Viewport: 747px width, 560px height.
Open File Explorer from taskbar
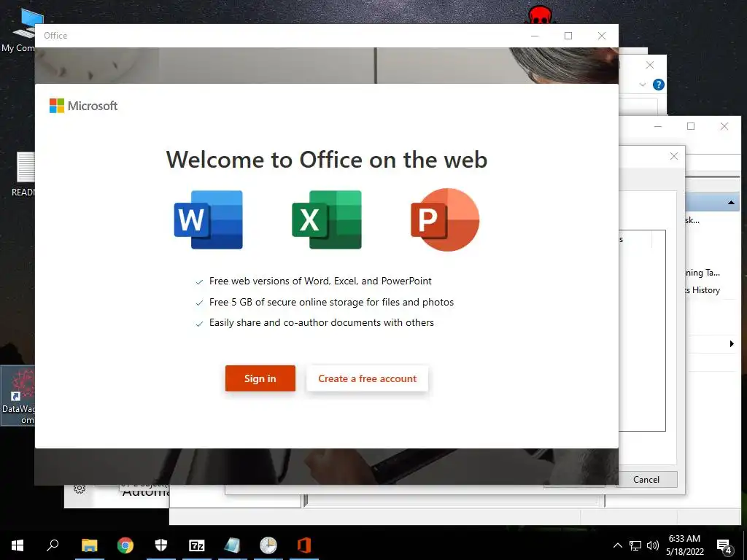click(x=89, y=545)
